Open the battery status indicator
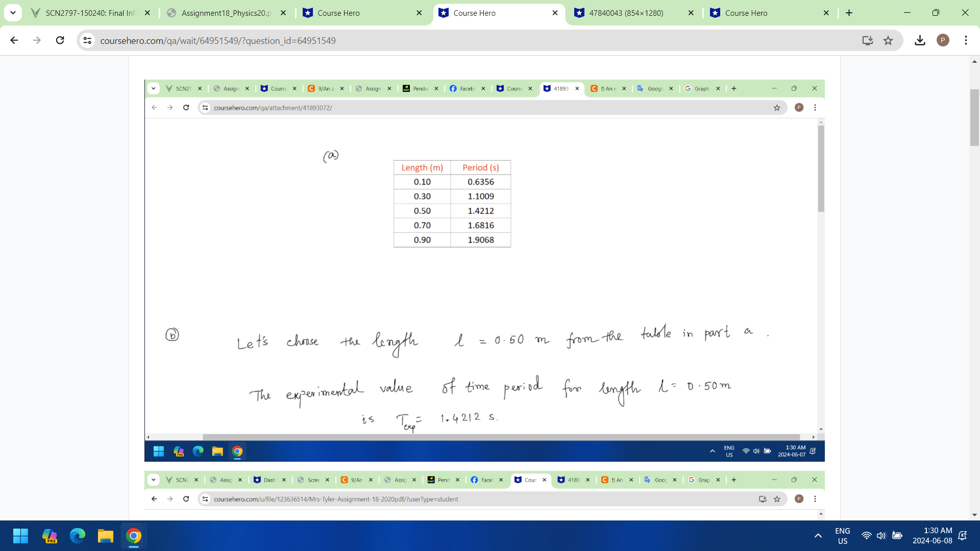Screen dimensions: 980x551 pos(897,536)
